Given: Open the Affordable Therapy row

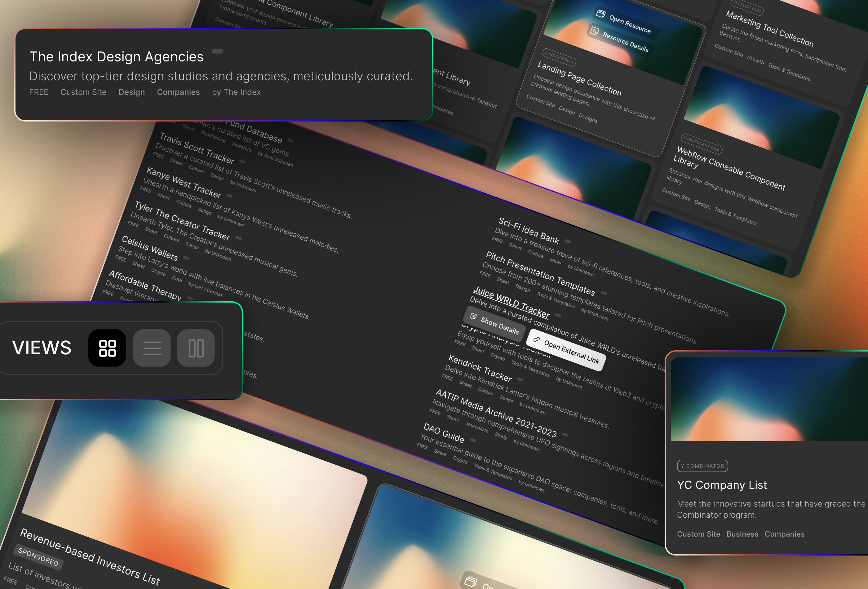Looking at the screenshot, I should 145,285.
